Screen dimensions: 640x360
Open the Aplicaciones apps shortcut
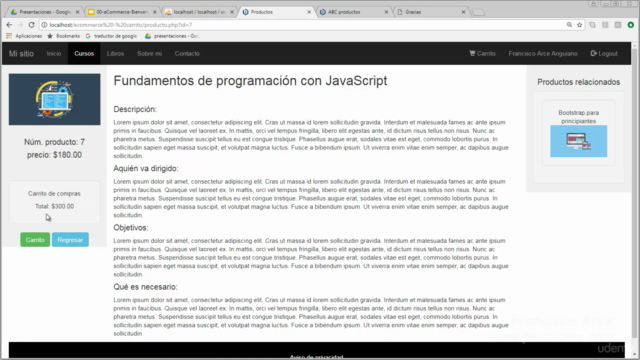click(x=24, y=36)
